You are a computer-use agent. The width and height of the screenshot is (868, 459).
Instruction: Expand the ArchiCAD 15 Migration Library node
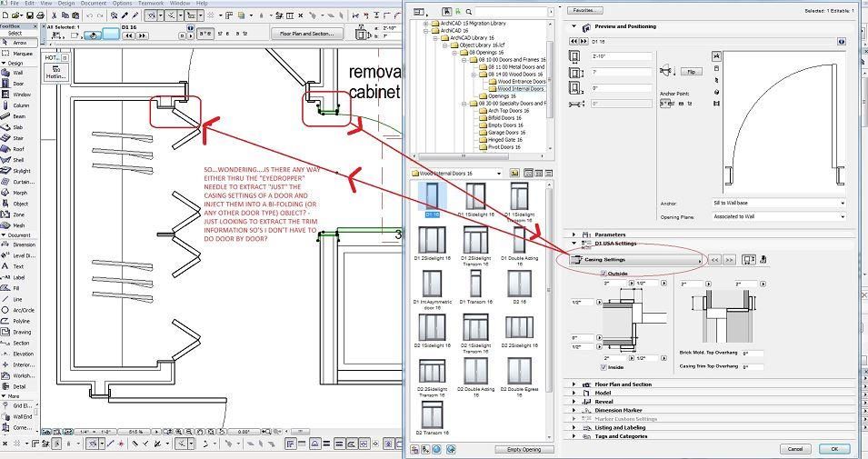[426, 24]
